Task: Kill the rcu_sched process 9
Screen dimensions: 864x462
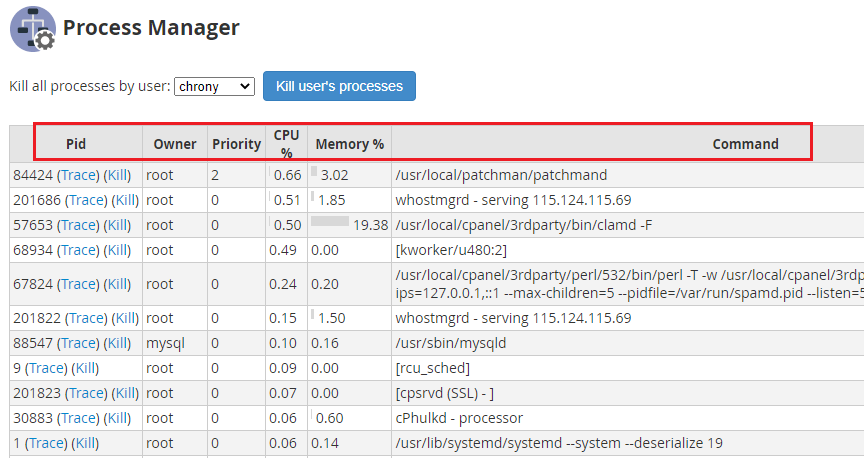Action: coord(86,368)
